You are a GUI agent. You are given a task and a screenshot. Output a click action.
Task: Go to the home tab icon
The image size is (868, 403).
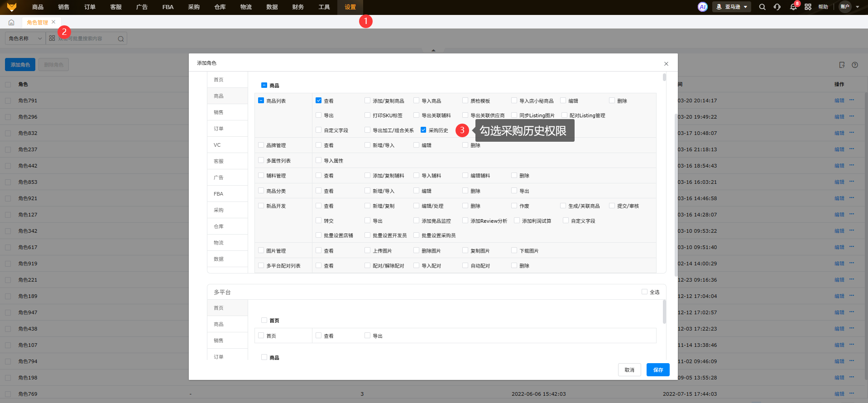[x=11, y=22]
